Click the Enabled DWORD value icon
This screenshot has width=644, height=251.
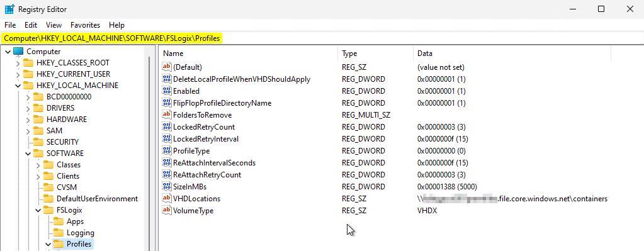(x=167, y=91)
